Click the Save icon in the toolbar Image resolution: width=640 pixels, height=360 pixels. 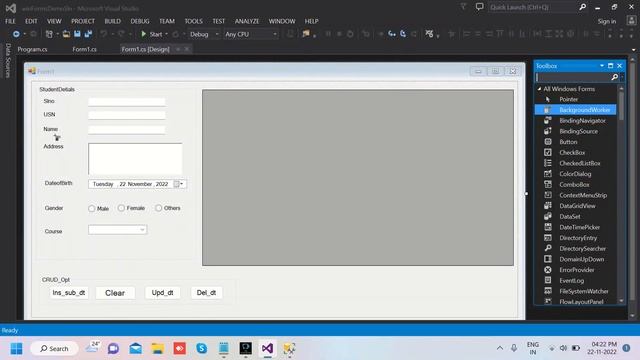(77, 34)
